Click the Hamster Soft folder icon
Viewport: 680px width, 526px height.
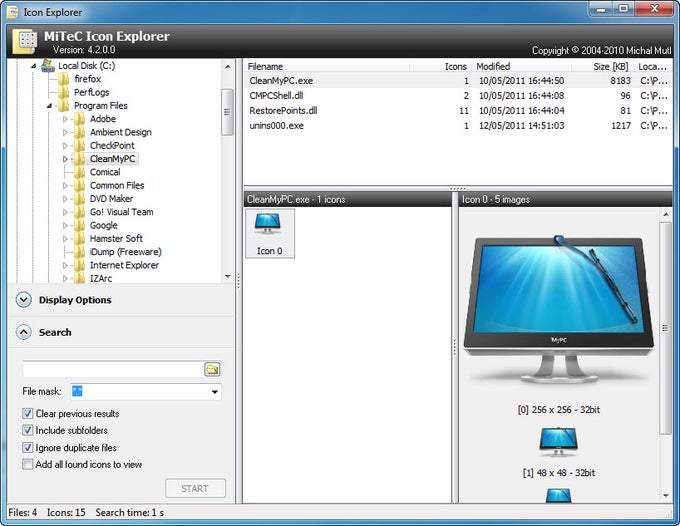point(79,238)
